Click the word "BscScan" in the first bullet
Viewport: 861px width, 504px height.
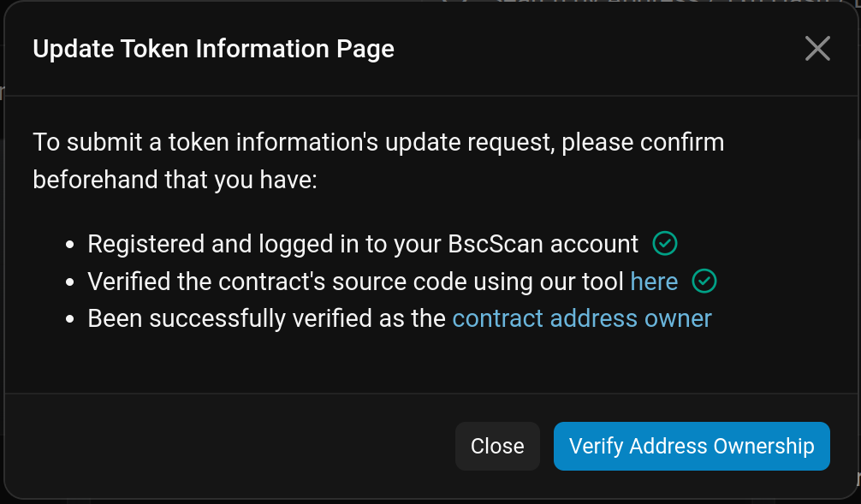(x=495, y=244)
